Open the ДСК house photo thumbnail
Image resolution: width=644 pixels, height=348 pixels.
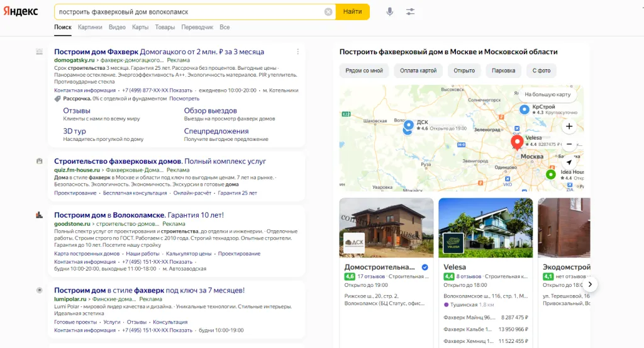tap(387, 228)
